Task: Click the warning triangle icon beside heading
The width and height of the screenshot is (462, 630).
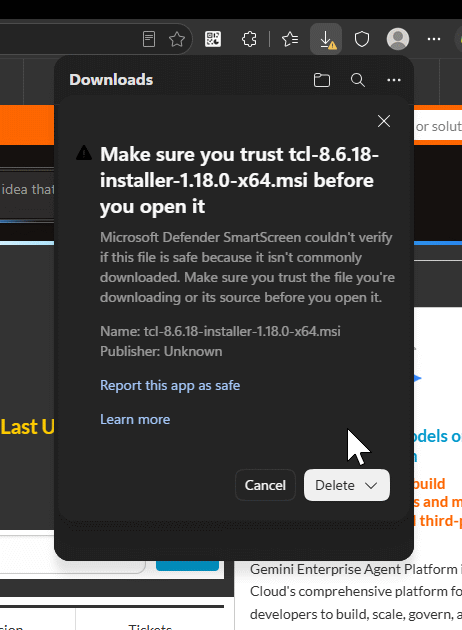Action: point(84,153)
